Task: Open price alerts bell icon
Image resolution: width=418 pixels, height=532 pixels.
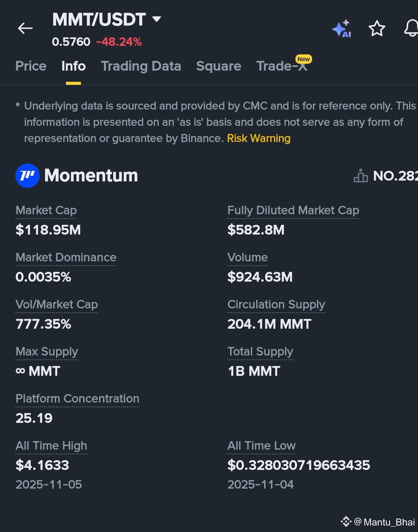Action: pyautogui.click(x=411, y=28)
